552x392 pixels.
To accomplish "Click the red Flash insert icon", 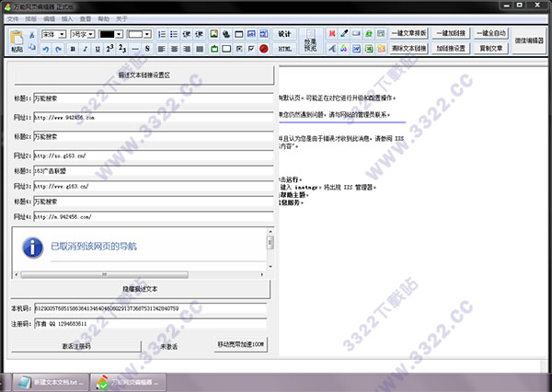I will point(264,49).
